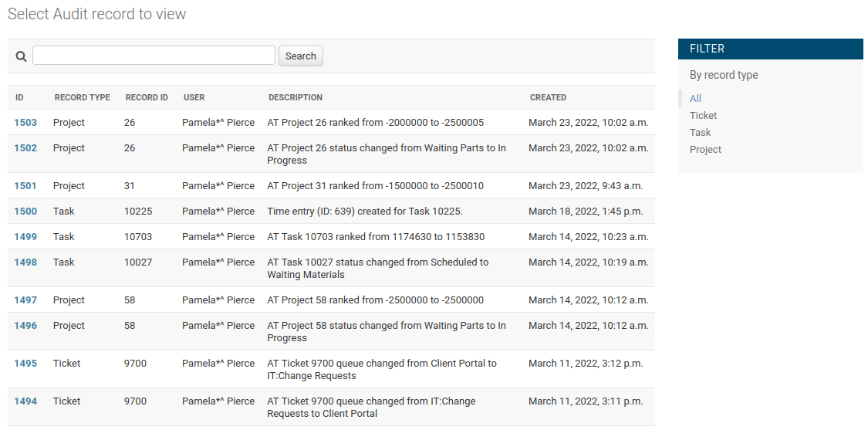This screenshot has height=430, width=868.
Task: Sort by the ID column header
Action: (x=19, y=97)
